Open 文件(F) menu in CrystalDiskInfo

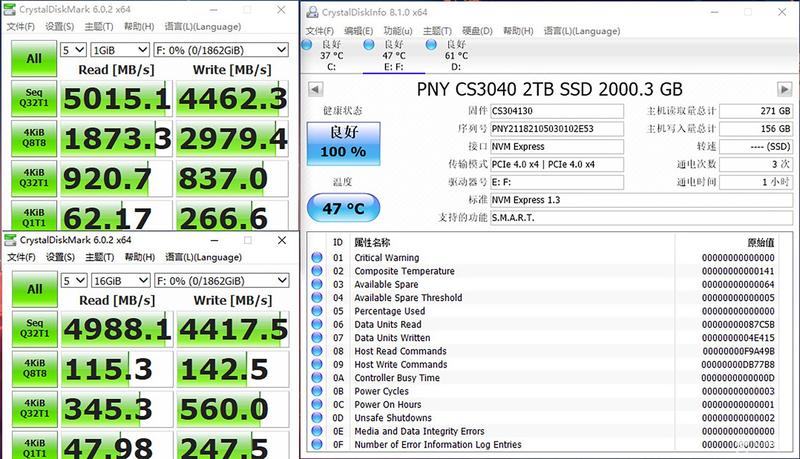319,31
